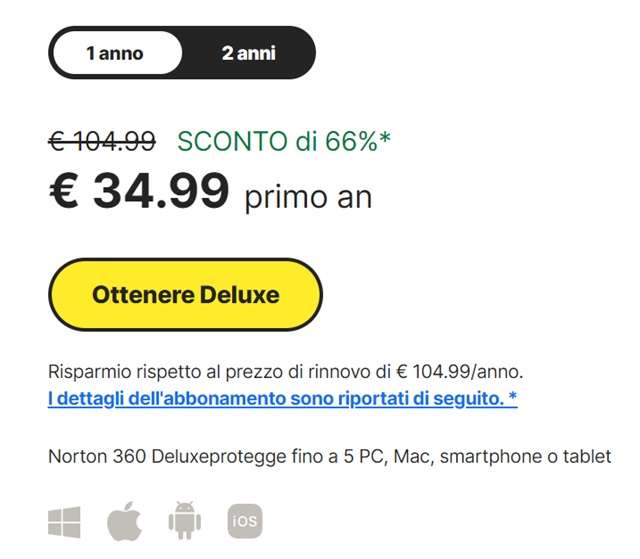Click the Apple Mac logo icon
Viewport: 640px width, 559px height.
pyautogui.click(x=125, y=521)
